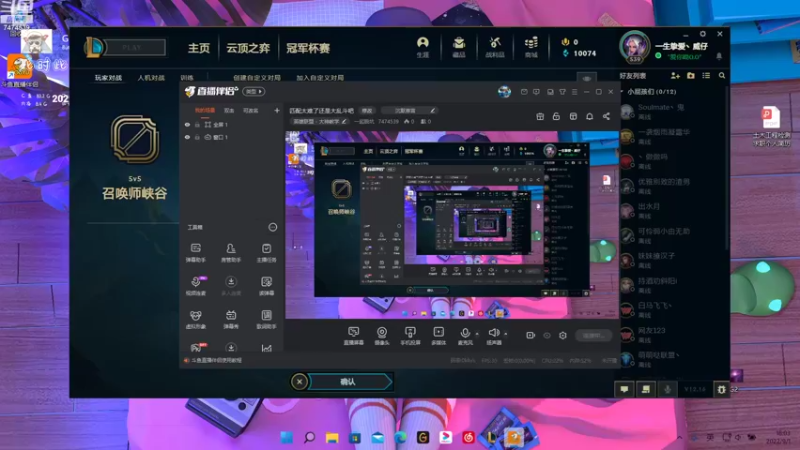Open friends list view options icon
Viewport: 800px width, 450px height.
706,76
